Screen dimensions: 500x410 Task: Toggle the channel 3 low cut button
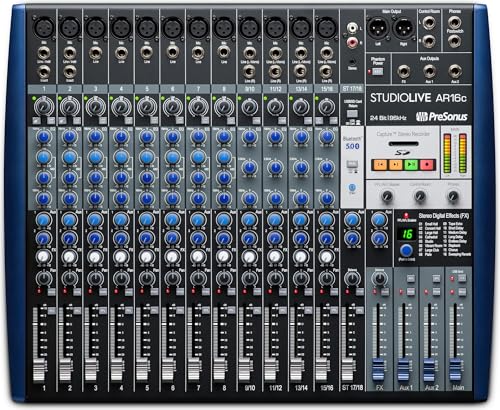click(103, 120)
